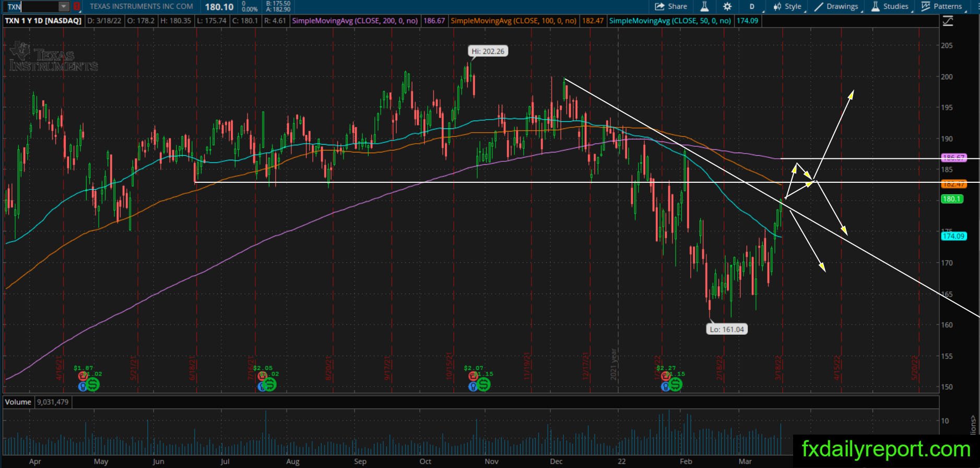Click the 0.00% change value in the top bar

250,9
